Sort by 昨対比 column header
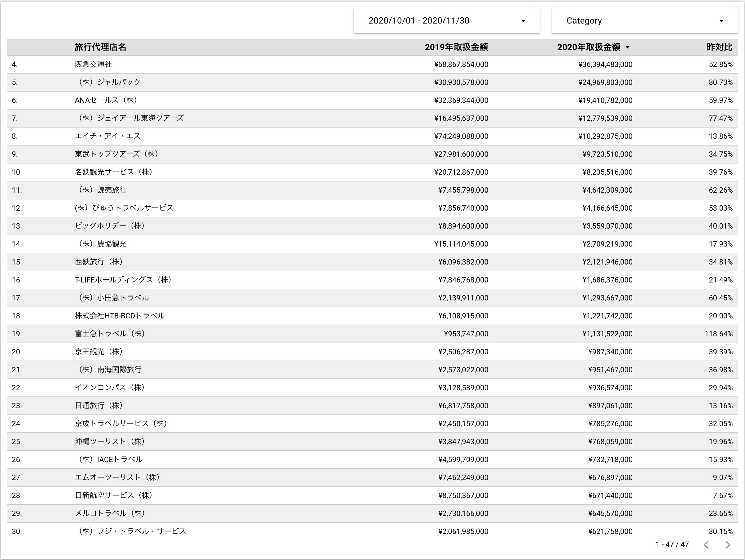 click(x=719, y=47)
